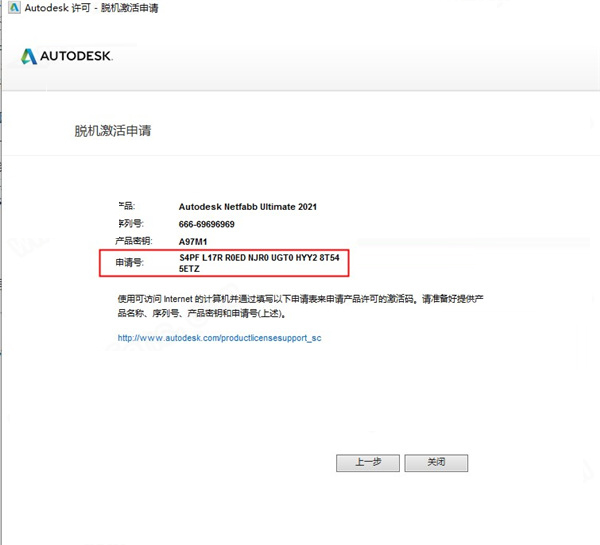
Task: Click the Autodesk window title icon
Action: pos(14,7)
